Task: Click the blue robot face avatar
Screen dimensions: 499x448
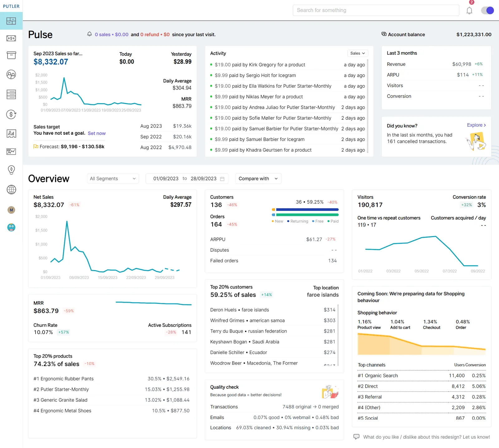Action: click(11, 227)
